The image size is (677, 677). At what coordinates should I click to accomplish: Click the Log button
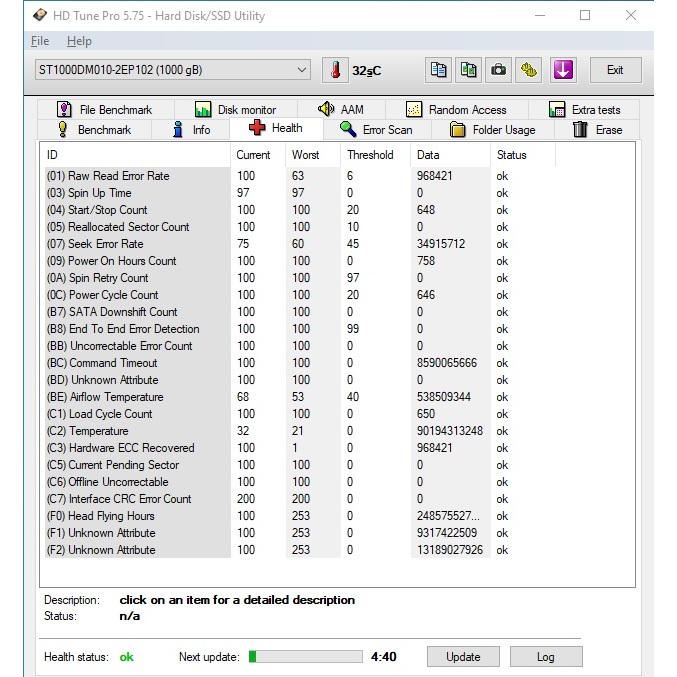(545, 657)
